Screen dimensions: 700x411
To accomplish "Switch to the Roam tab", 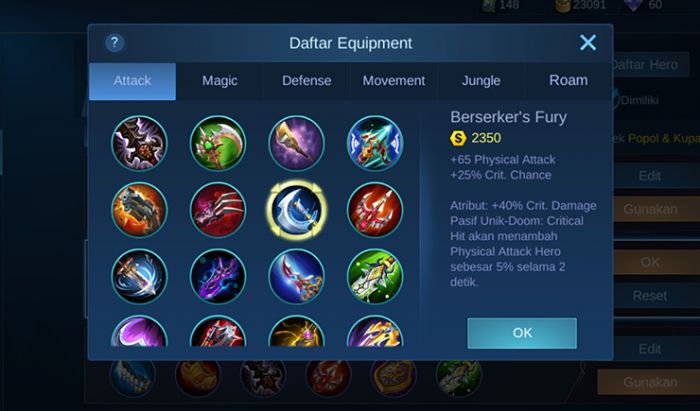I will coord(568,81).
